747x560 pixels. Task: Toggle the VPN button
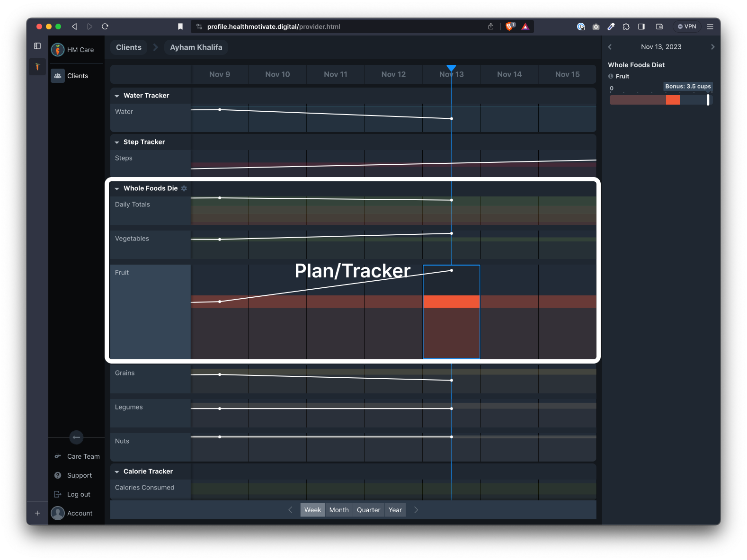pos(687,27)
